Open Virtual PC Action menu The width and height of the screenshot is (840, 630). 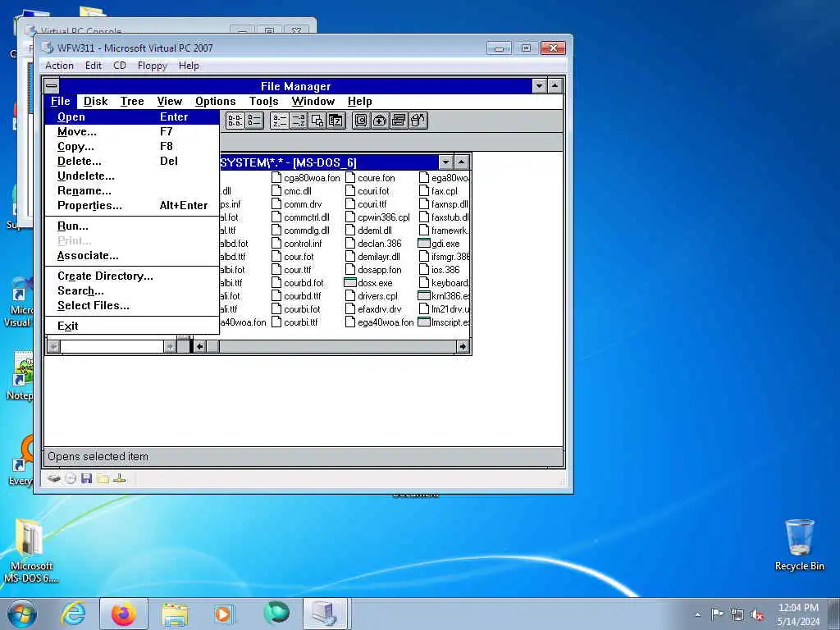59,66
